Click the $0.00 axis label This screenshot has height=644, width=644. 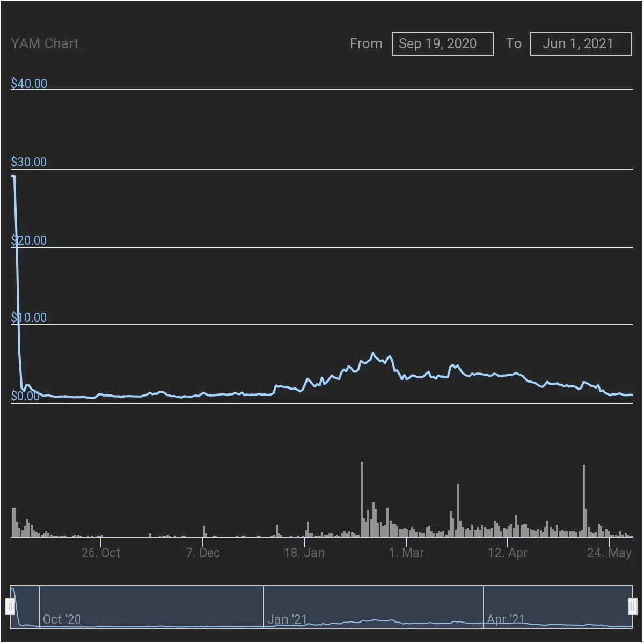click(x=25, y=396)
